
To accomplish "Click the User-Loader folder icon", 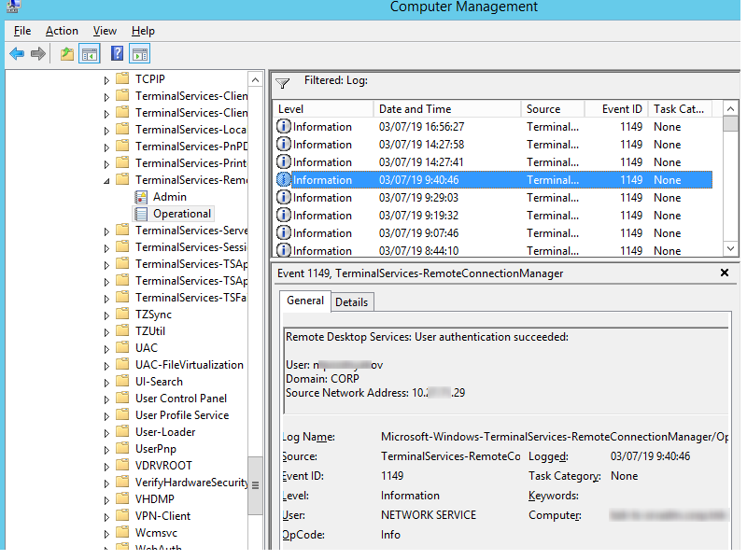I will click(123, 432).
